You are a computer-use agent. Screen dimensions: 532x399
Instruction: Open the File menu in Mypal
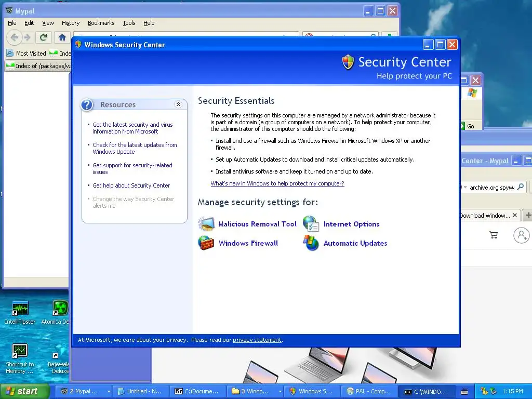pyautogui.click(x=12, y=23)
